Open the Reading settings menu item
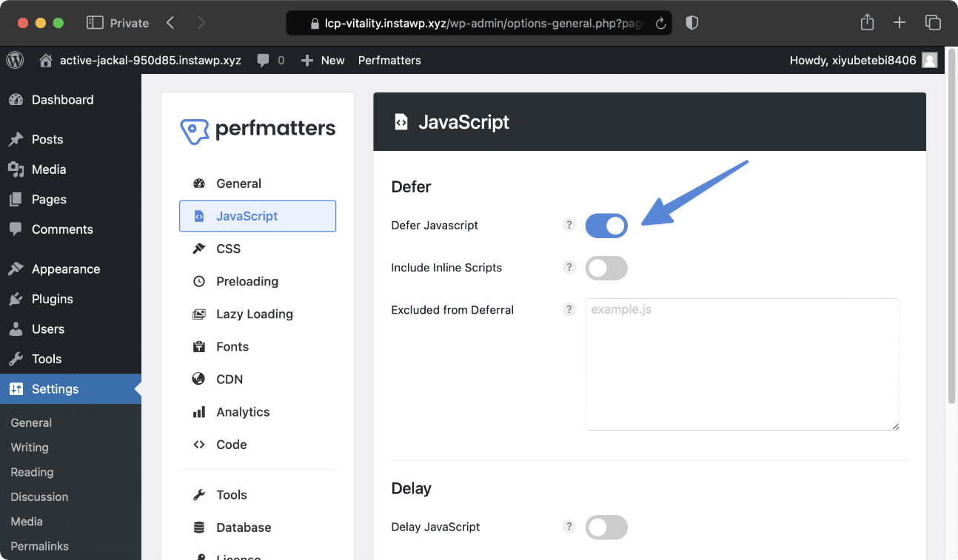Viewport: 958px width, 560px height. tap(32, 472)
